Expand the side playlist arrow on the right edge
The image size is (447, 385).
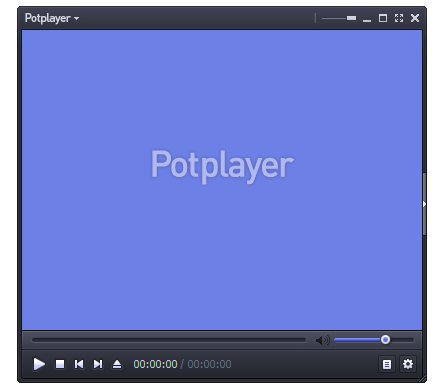424,204
